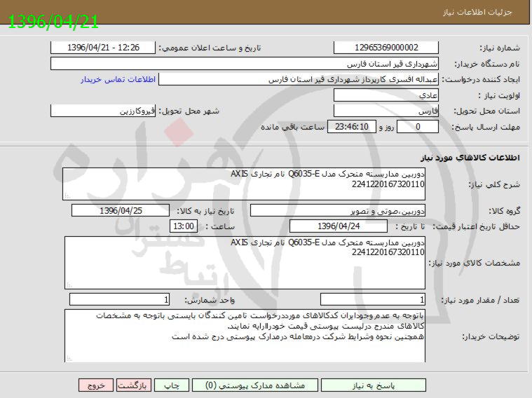
Task: Click the resize grip of توضیحات خریدار box
Action: click(x=69, y=358)
